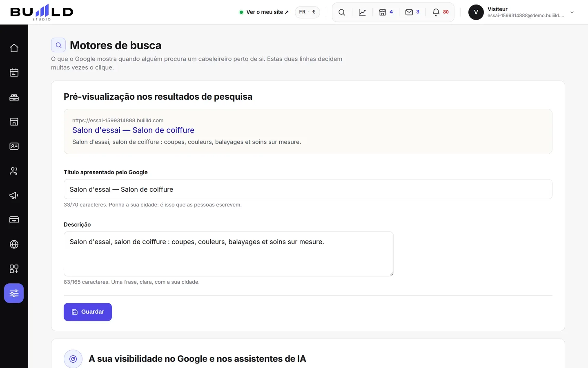Click the preview title Salon d'essai — Salon de coiffure
The height and width of the screenshot is (368, 588).
tap(133, 130)
